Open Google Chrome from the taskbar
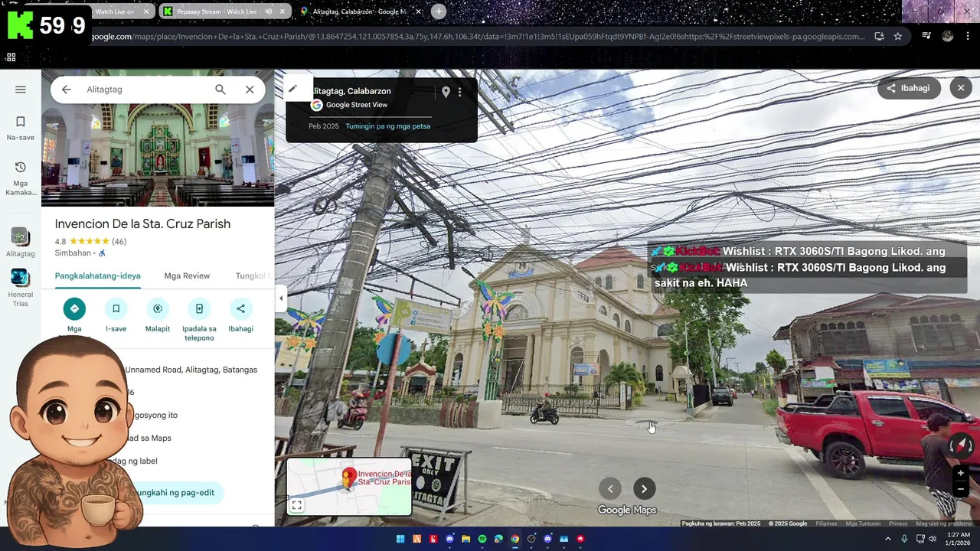980x551 pixels. coord(514,539)
